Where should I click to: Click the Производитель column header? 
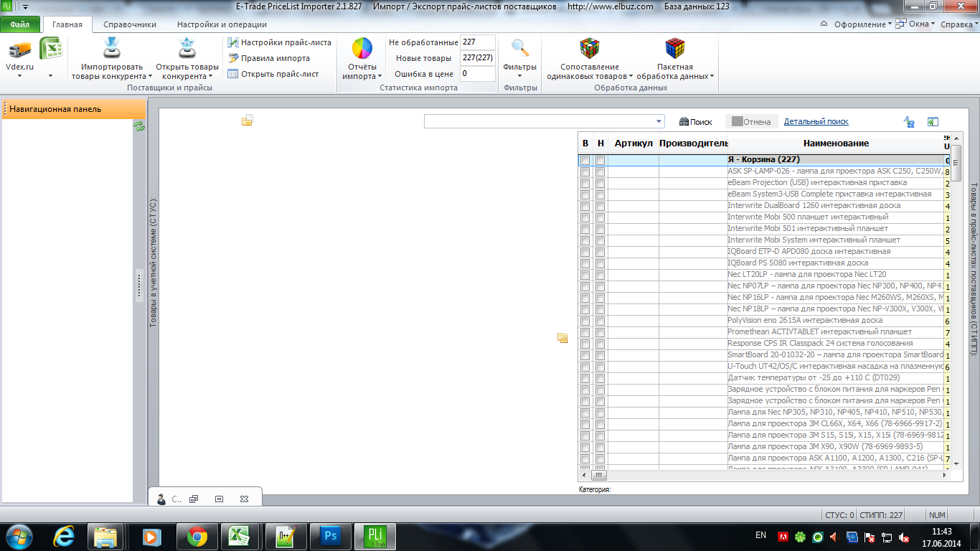(694, 143)
